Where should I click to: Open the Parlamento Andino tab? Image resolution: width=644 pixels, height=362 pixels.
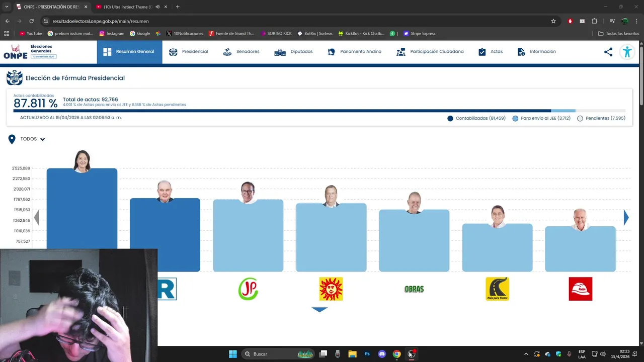pyautogui.click(x=354, y=52)
